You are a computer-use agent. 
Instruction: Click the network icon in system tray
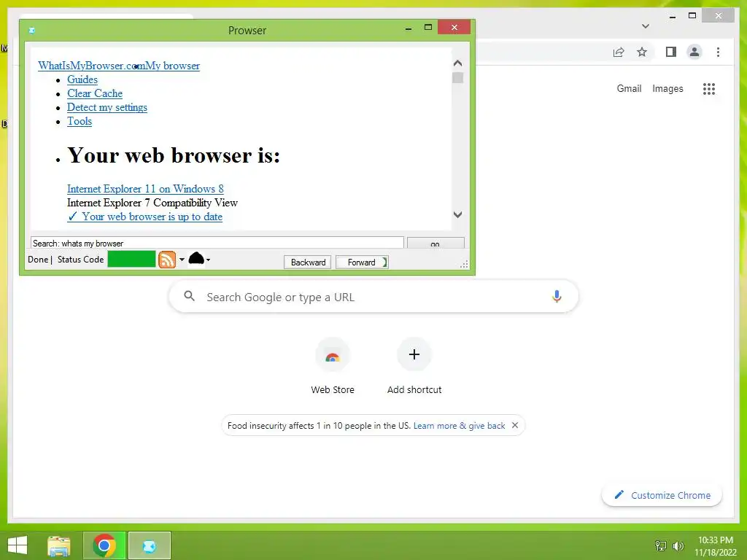click(661, 545)
